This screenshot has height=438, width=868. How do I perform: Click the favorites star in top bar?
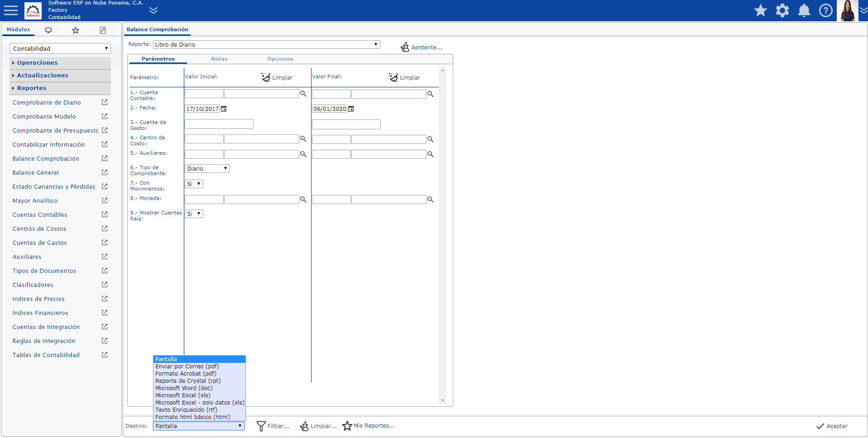tap(760, 10)
